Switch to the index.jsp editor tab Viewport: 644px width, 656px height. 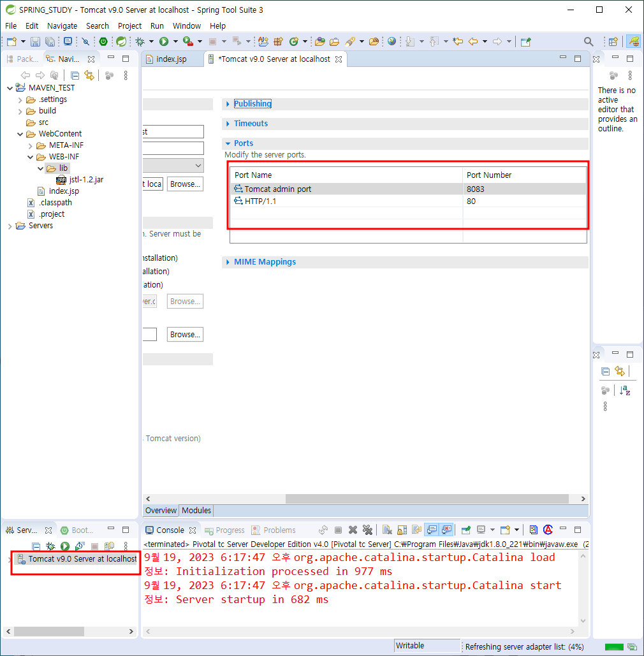172,59
